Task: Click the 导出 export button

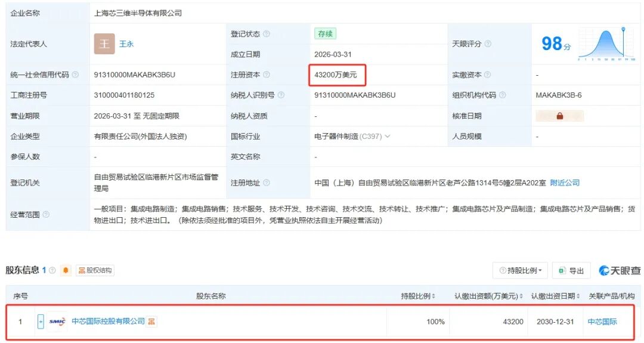Action: pyautogui.click(x=571, y=271)
